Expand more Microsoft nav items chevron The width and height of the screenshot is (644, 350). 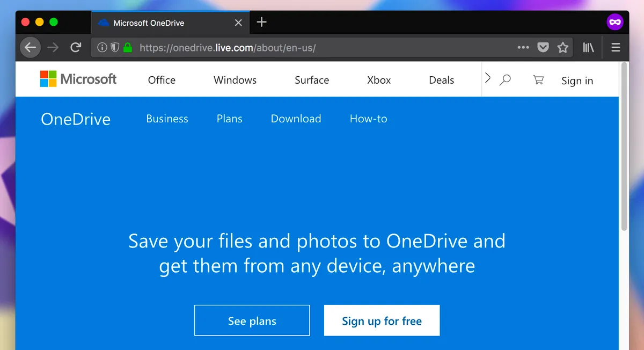click(487, 78)
